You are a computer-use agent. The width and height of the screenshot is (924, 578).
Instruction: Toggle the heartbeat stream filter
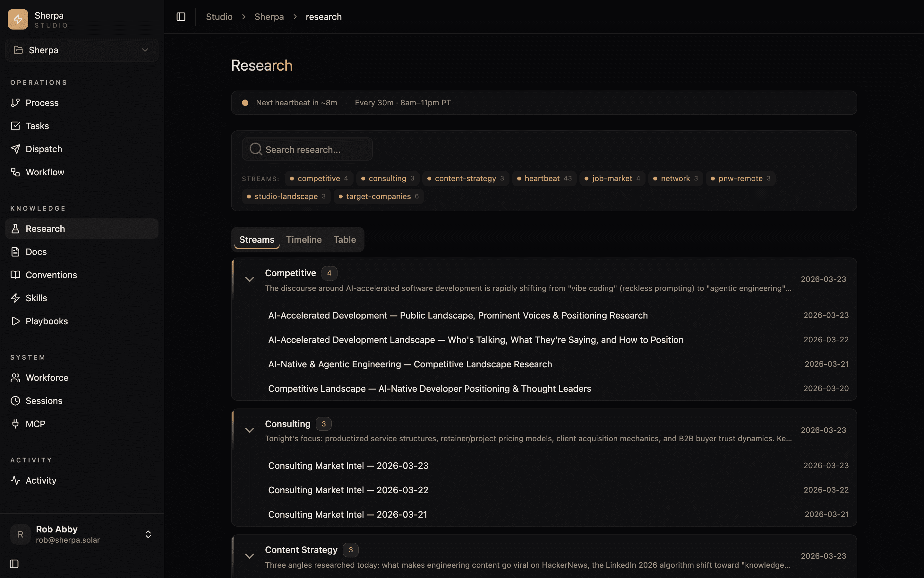pos(544,179)
